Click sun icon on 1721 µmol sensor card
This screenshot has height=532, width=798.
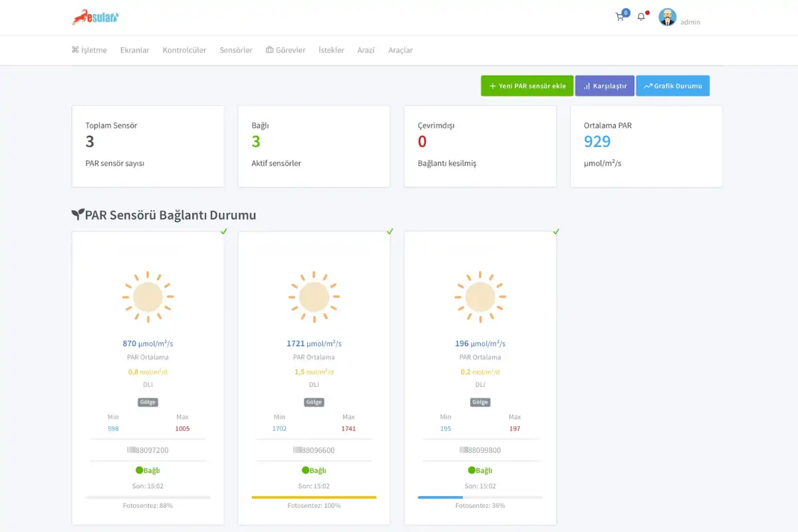coord(314,297)
